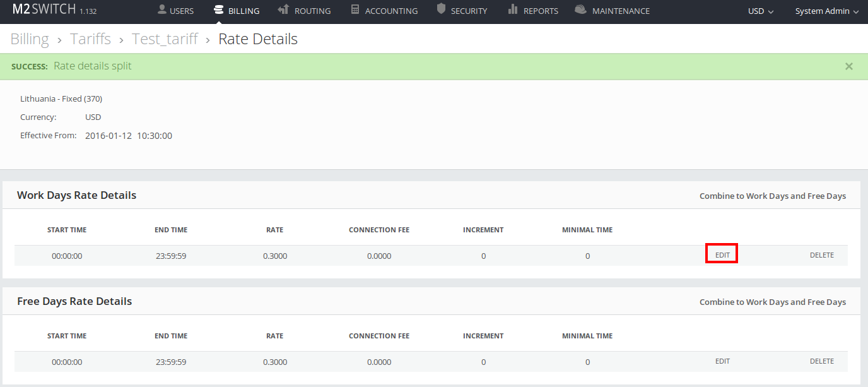
Task: Edit the Work Days rate row
Action: click(722, 255)
